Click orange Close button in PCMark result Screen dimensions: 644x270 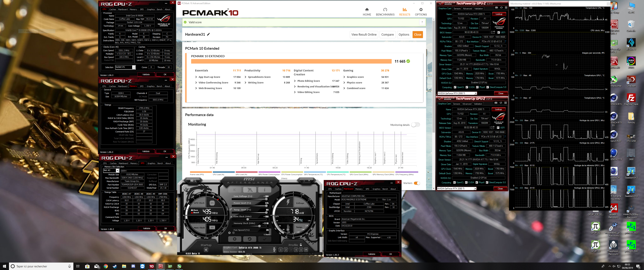pyautogui.click(x=417, y=34)
